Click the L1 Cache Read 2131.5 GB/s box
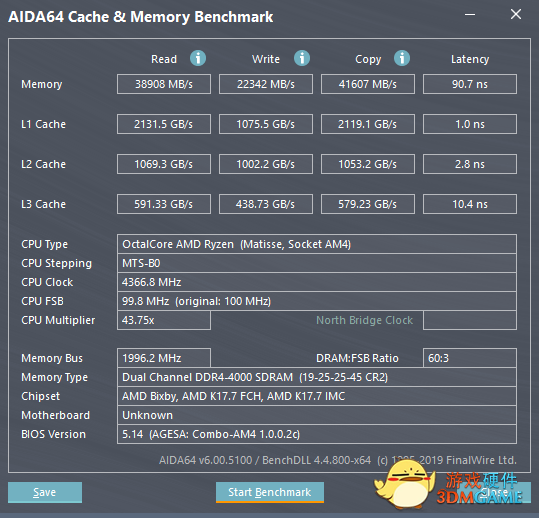Screen dimensions: 539x518 [164, 124]
